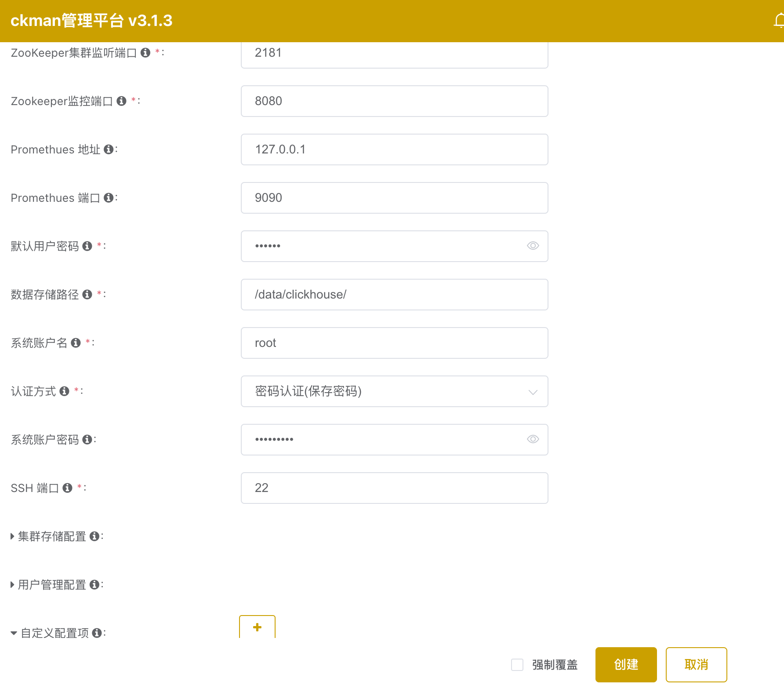Enable the 强制覆盖 checkbox
The height and width of the screenshot is (685, 784).
tap(517, 664)
